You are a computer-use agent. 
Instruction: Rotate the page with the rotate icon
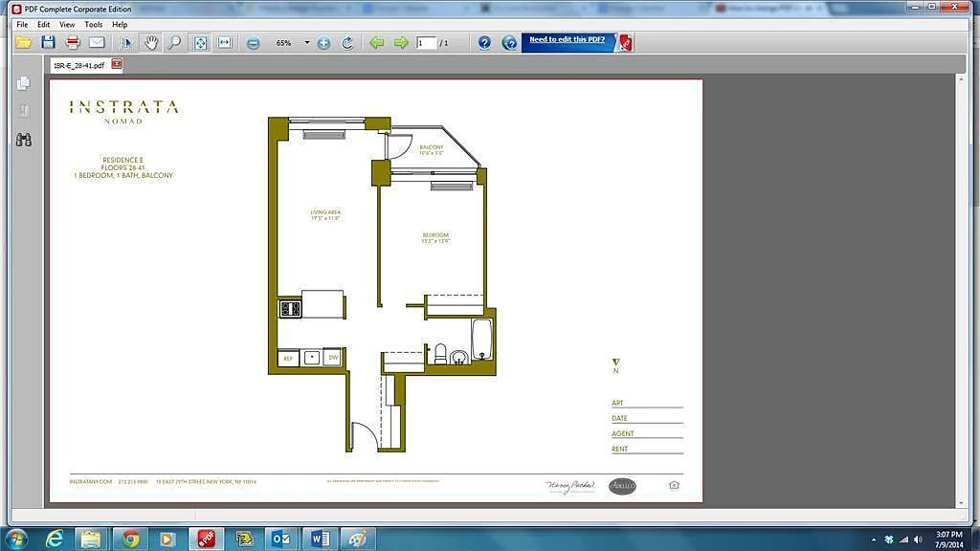tap(347, 43)
